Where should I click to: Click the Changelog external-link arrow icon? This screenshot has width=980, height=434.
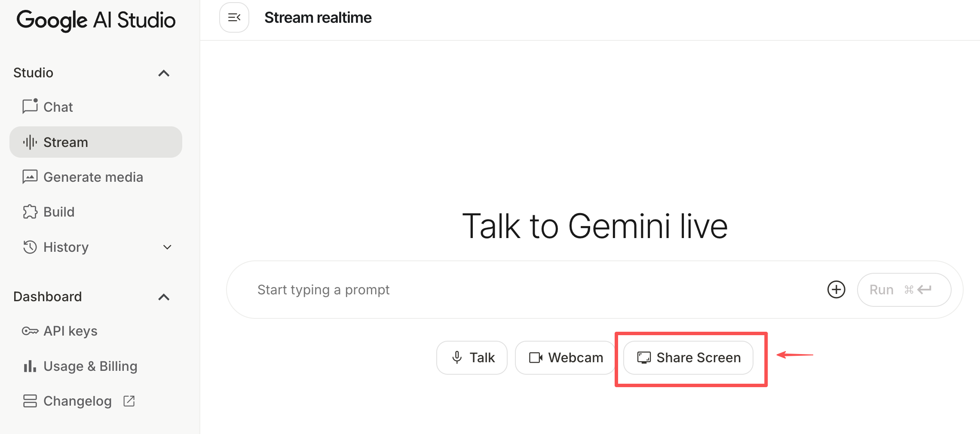click(x=129, y=401)
